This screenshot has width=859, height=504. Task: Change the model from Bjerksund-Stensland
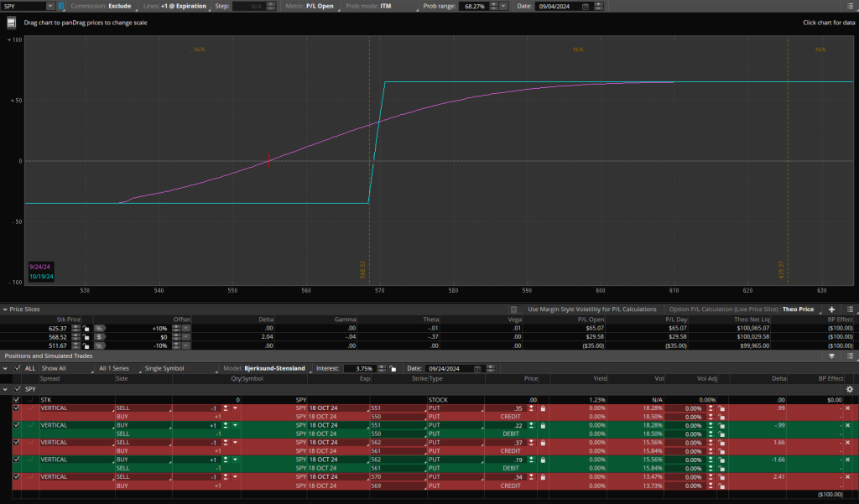point(275,368)
